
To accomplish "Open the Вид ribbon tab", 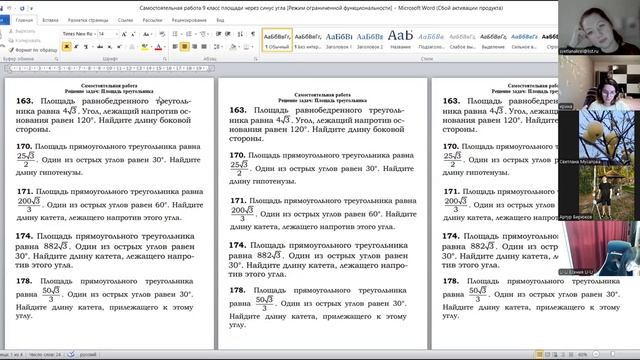I will [220, 20].
